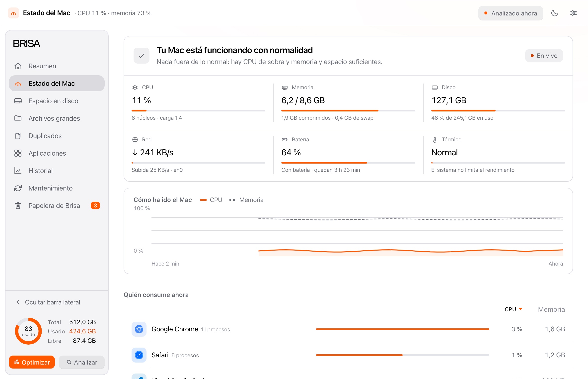588x379 pixels.
Task: Click the Térmico thermometer icon
Action: click(x=435, y=140)
